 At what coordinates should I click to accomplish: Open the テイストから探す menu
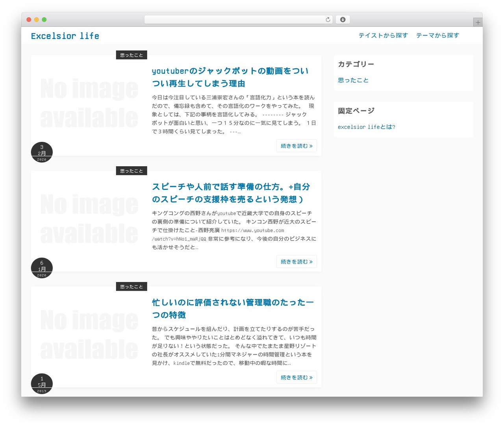383,35
